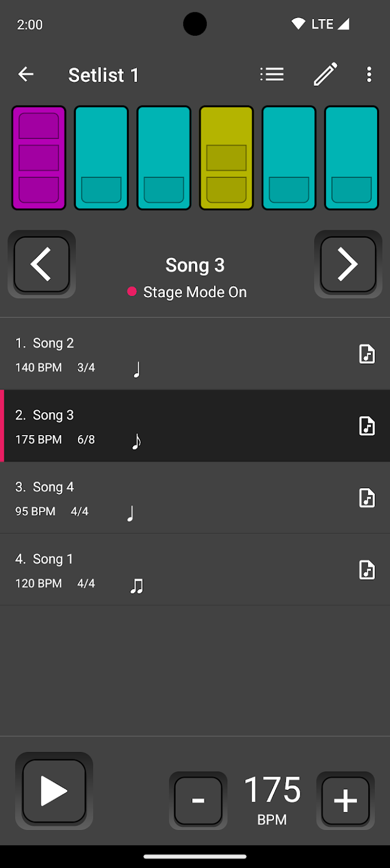Image resolution: width=390 pixels, height=868 pixels.
Task: Tap the back arrow beside Setlist 1
Action: tap(26, 74)
